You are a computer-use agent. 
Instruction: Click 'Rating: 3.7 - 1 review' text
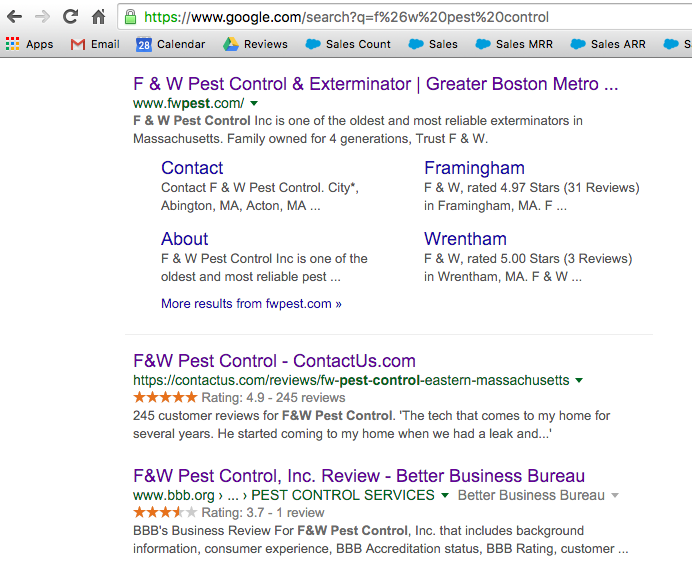click(263, 513)
